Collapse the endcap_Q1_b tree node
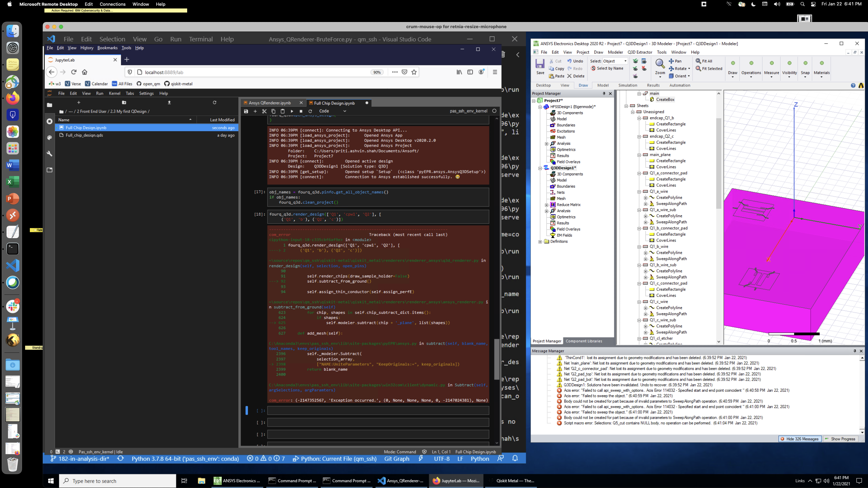The height and width of the screenshot is (488, 868). pyautogui.click(x=639, y=118)
